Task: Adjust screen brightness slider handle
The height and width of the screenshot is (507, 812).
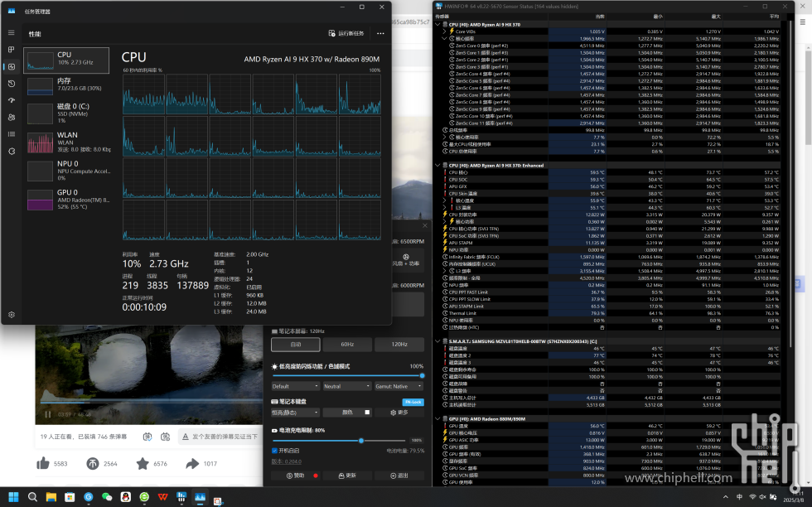Action: pos(422,376)
